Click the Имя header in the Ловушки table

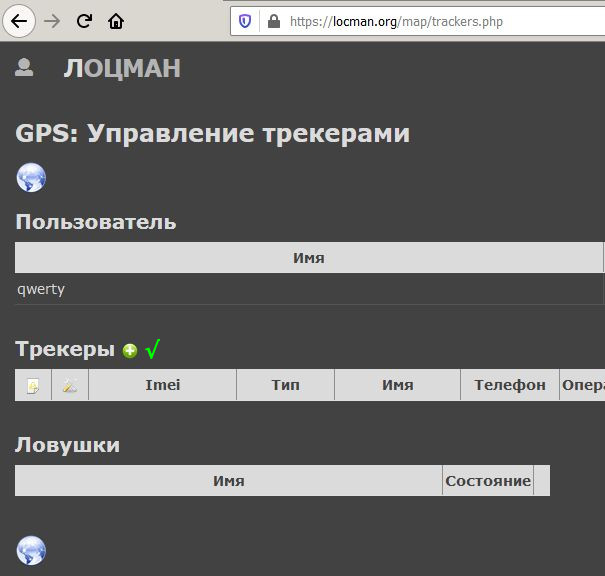coord(228,481)
